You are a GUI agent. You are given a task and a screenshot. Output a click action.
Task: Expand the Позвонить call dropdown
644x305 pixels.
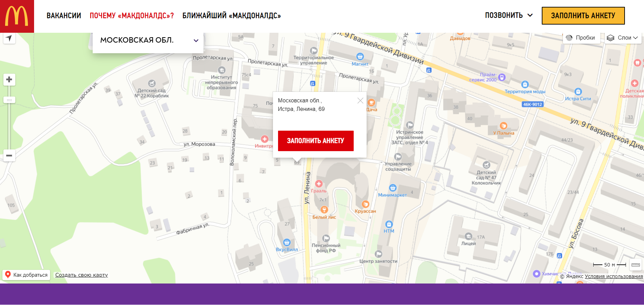[508, 15]
